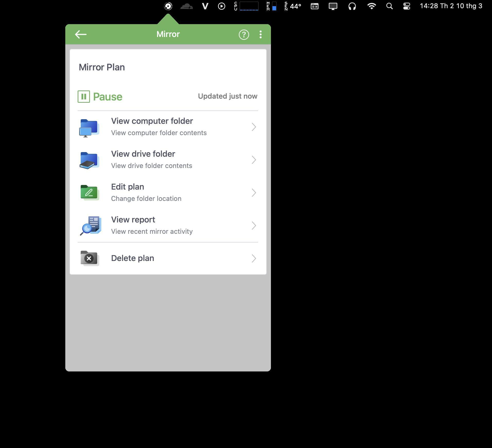Image resolution: width=492 pixels, height=448 pixels.
Task: Open the Wi-Fi menu
Action: 371,6
